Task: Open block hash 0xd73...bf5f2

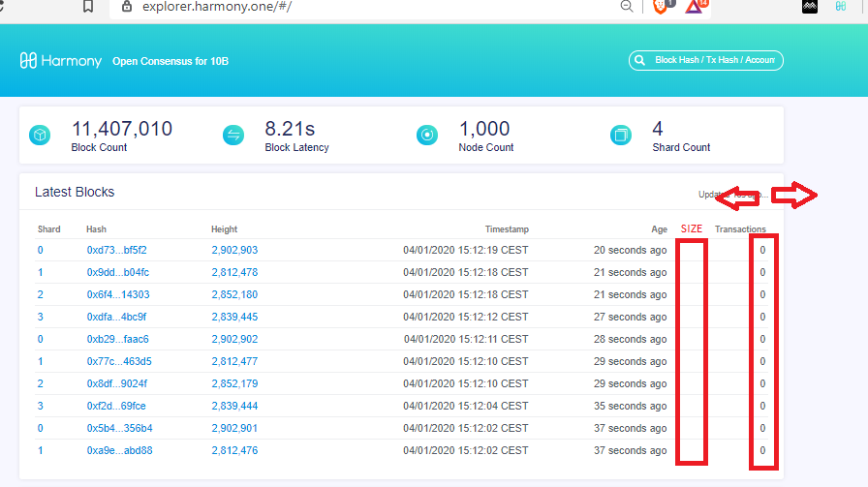Action: (x=117, y=250)
